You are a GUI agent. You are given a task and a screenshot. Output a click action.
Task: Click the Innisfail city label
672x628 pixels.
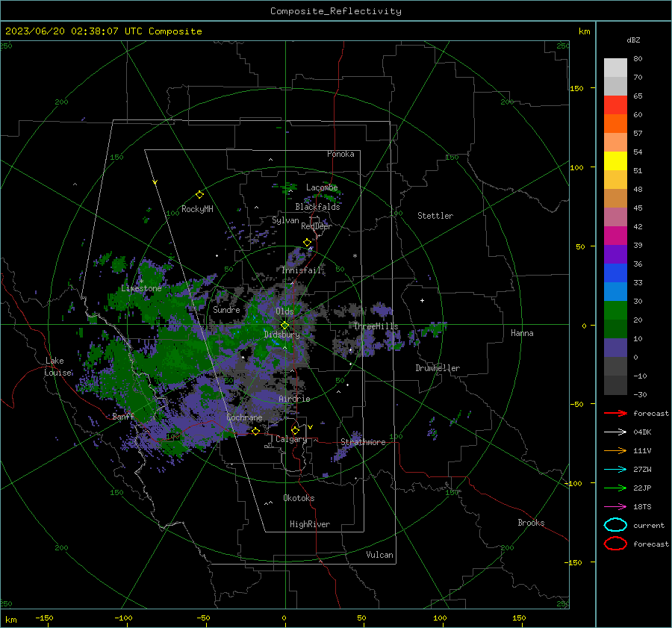[302, 270]
